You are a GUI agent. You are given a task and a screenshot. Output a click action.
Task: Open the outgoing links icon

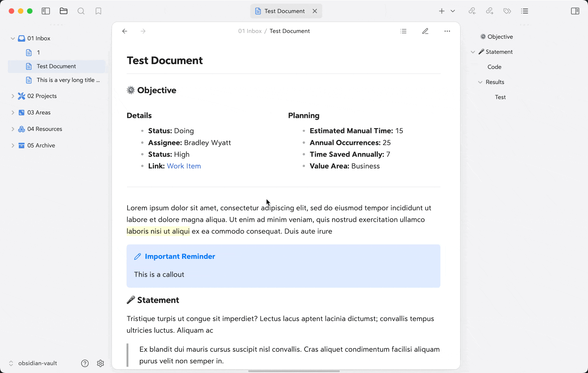pos(490,11)
